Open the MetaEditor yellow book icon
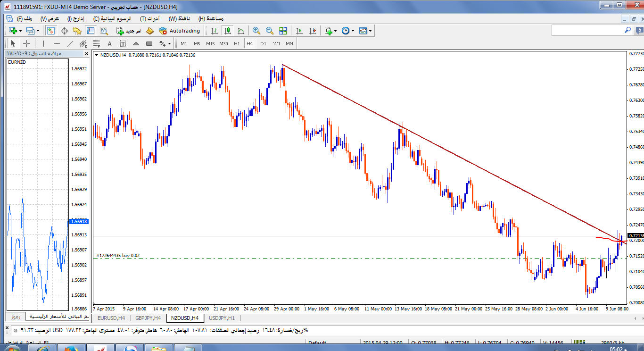This screenshot has height=351, width=644. point(150,31)
